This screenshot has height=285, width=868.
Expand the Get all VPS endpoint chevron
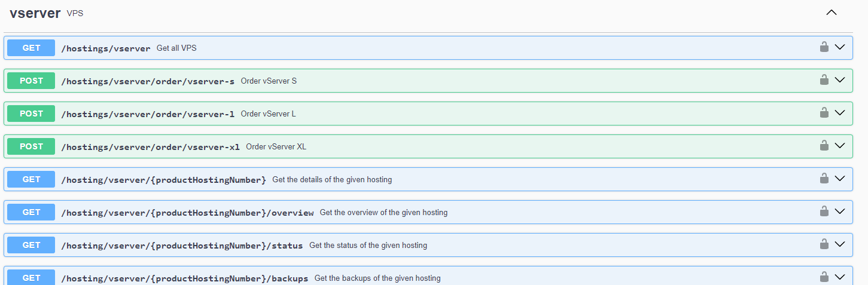[840, 47]
